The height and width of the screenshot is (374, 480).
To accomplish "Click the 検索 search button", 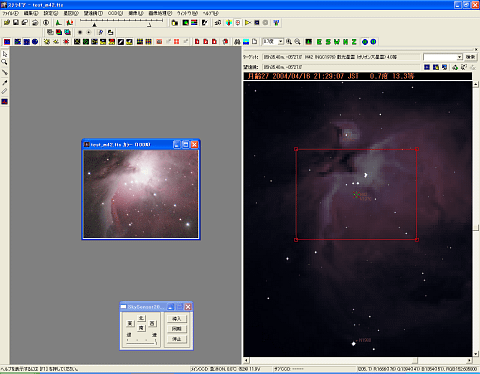I will 470,57.
